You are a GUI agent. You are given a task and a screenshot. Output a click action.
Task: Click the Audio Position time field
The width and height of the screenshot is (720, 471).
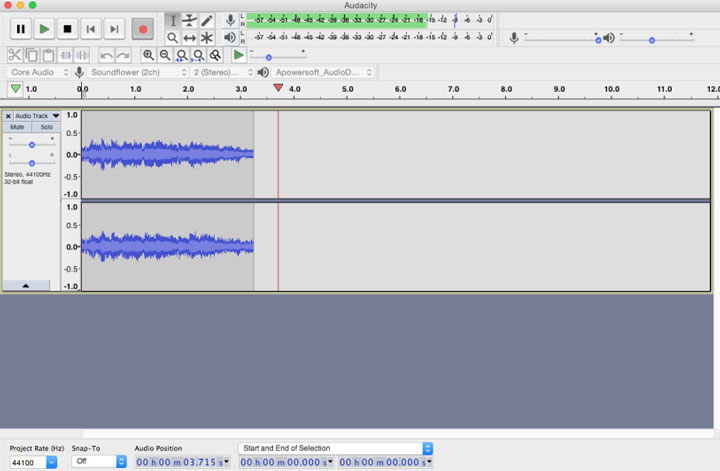182,462
